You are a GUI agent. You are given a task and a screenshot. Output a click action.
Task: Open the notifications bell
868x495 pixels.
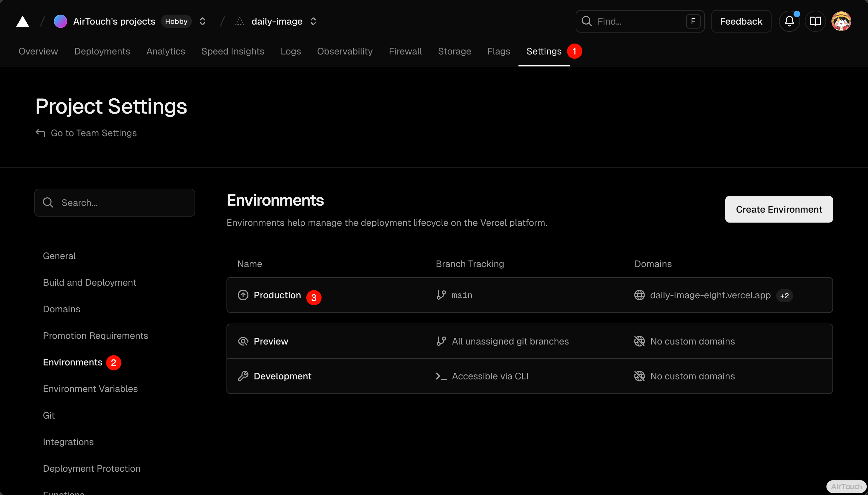(789, 21)
